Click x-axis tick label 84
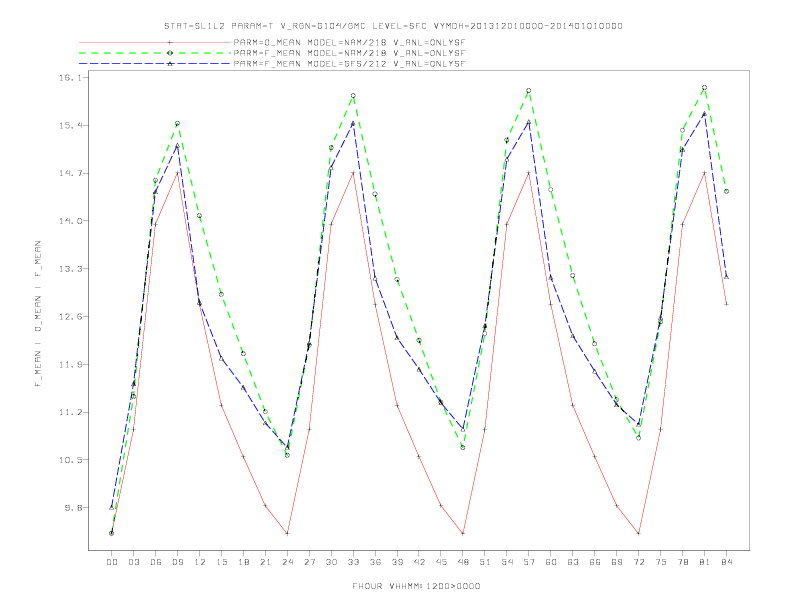The width and height of the screenshot is (792, 612). click(727, 562)
